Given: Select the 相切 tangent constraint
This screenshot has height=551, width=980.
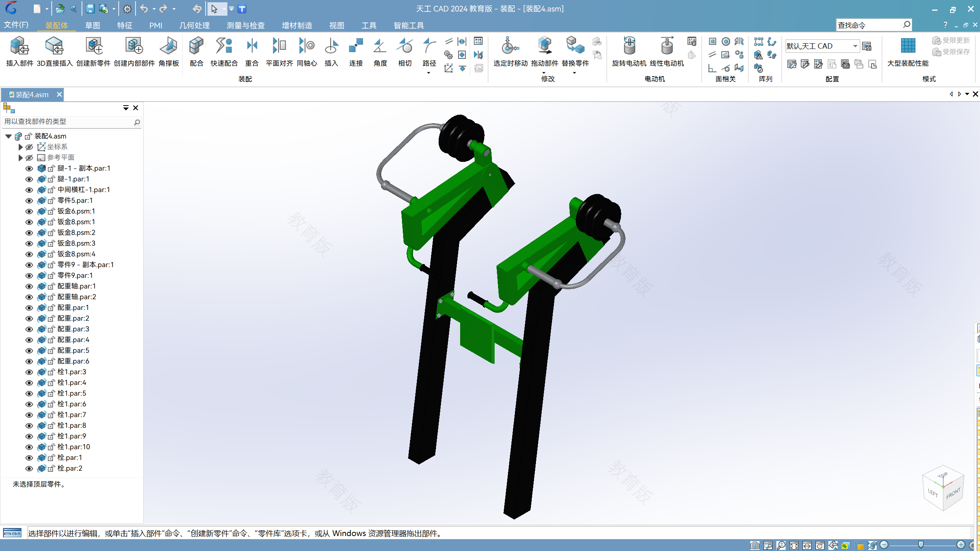Looking at the screenshot, I should click(x=405, y=52).
